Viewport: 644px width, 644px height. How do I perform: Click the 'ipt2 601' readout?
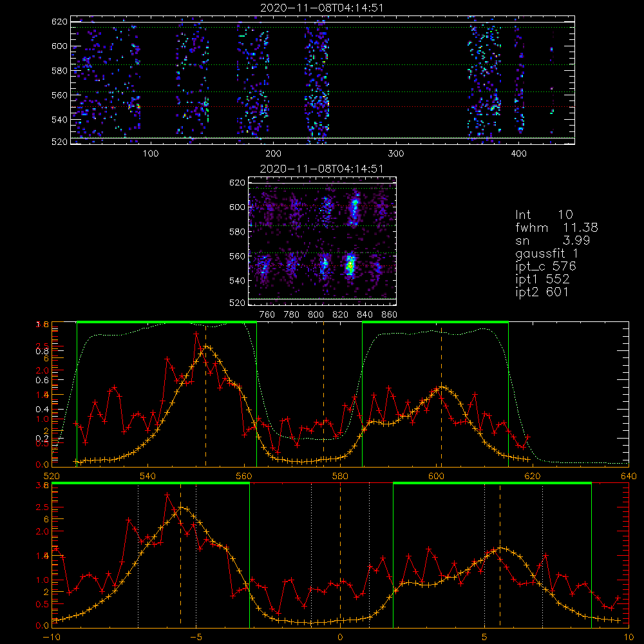[542, 292]
